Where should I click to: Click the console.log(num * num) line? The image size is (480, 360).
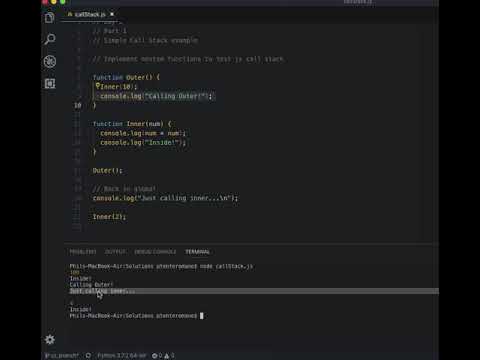point(143,133)
